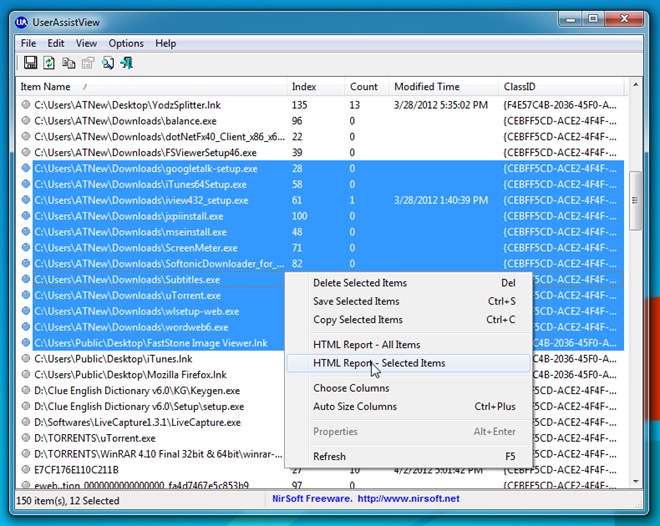
Task: Sort by the Item Name column header
Action: coord(152,87)
